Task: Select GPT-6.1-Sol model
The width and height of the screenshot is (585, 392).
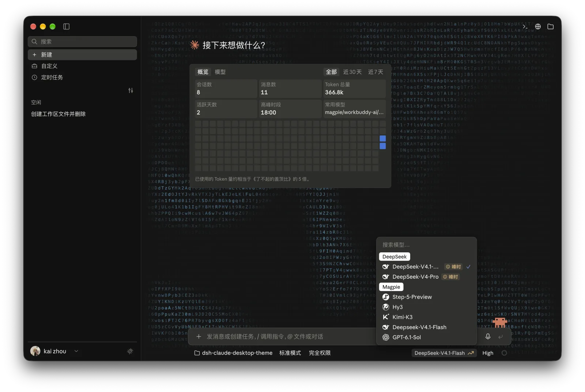Action: point(426,337)
